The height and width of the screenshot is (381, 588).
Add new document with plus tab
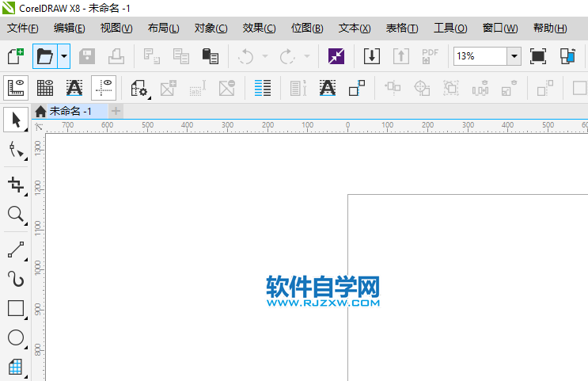point(116,111)
